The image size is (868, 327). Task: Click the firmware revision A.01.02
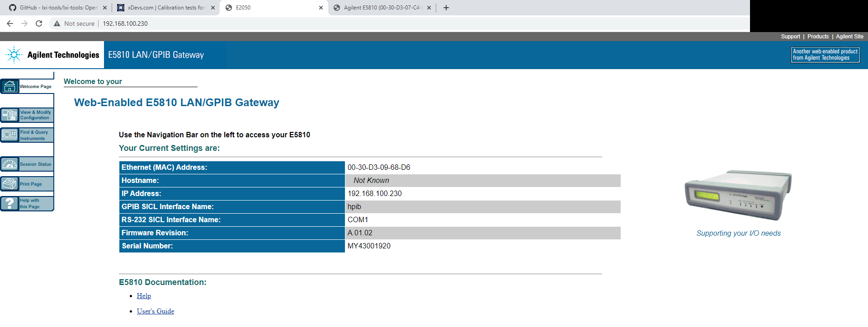pyautogui.click(x=360, y=233)
